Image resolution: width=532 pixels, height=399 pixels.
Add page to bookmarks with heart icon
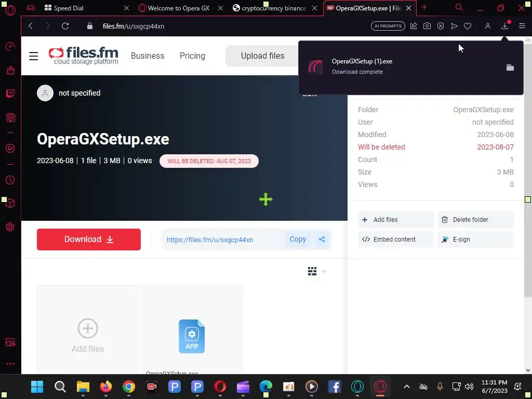pos(468,26)
